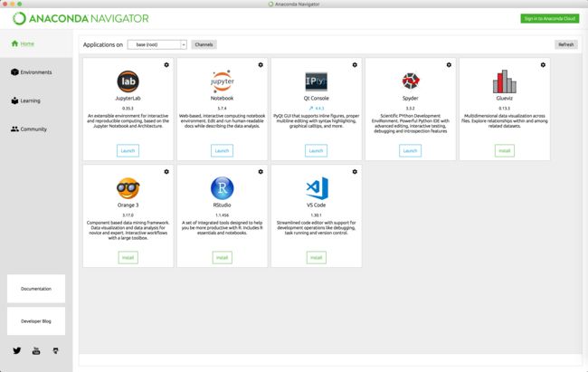Open the gear options on the Orange 3 card
Image resolution: width=588 pixels, height=372 pixels.
tap(166, 172)
